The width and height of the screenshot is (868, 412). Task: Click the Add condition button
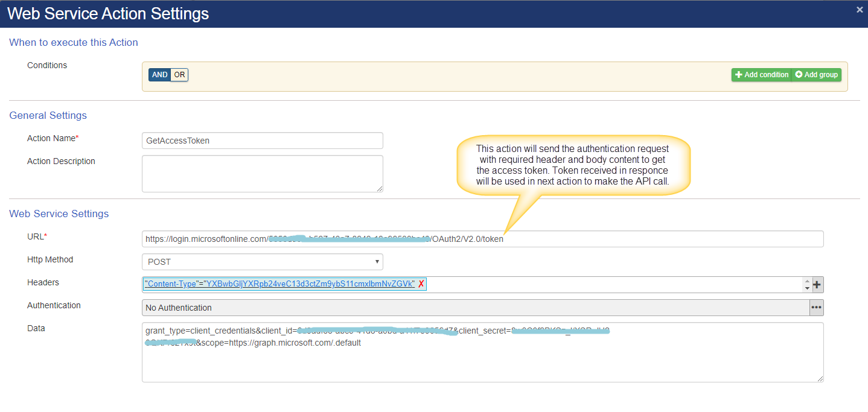pos(761,75)
